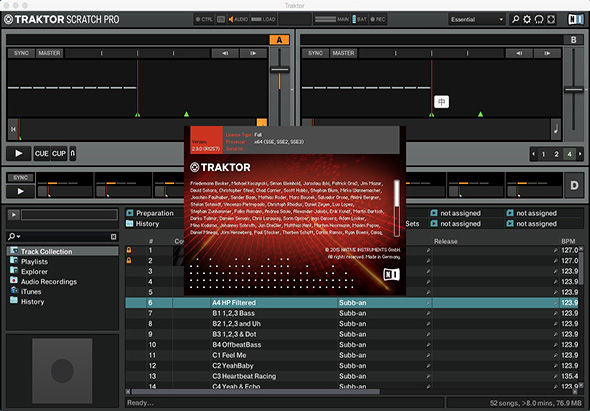
Task: Click the AUDIO speaker indicator
Action: click(238, 19)
